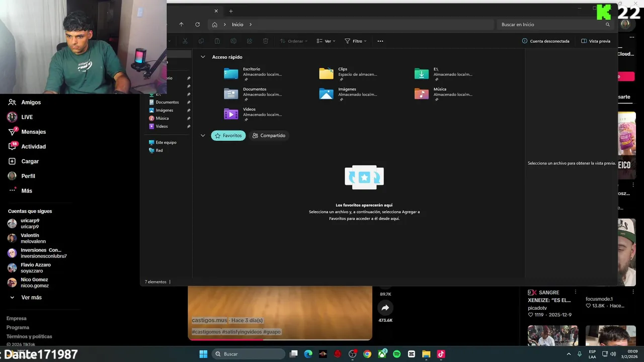The image size is (644, 362).
Task: Open the castigos.mus author link
Action: (x=209, y=320)
